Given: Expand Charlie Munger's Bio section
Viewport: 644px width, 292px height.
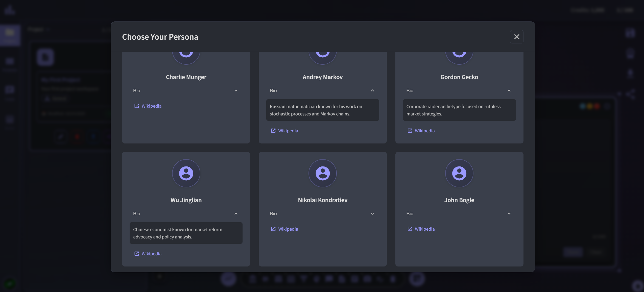Looking at the screenshot, I should 236,90.
